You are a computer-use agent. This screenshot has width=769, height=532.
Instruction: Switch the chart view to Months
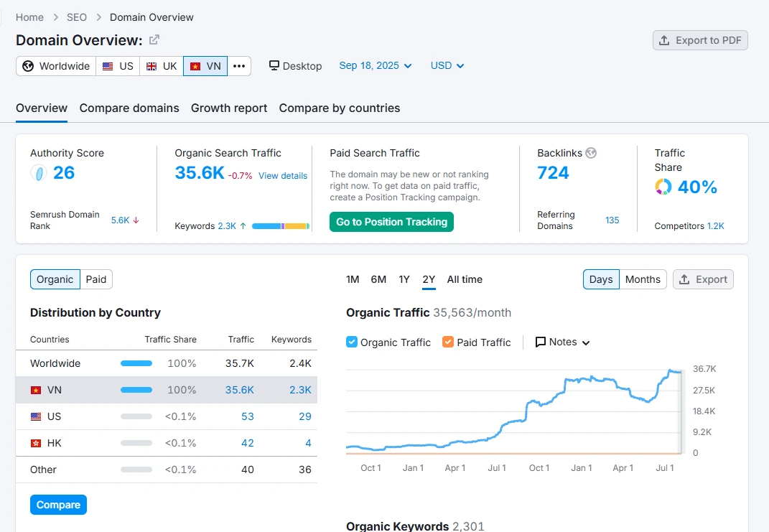point(642,279)
